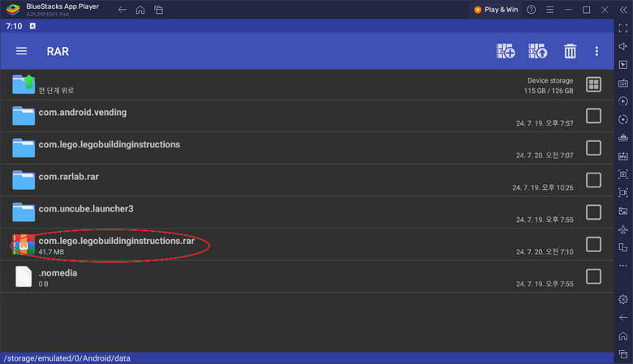The width and height of the screenshot is (633, 364).
Task: Click the sidebar home icon
Action: [623, 336]
